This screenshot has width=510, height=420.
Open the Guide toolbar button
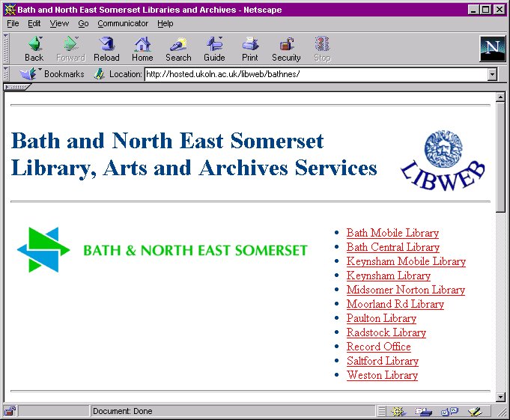[214, 49]
